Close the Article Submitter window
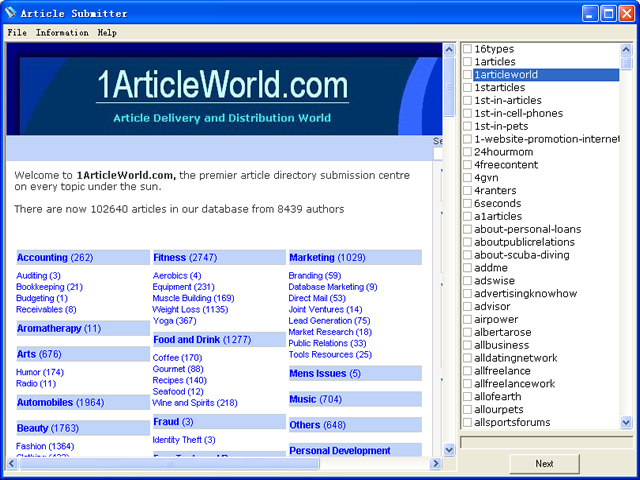The image size is (640, 480). 627,13
